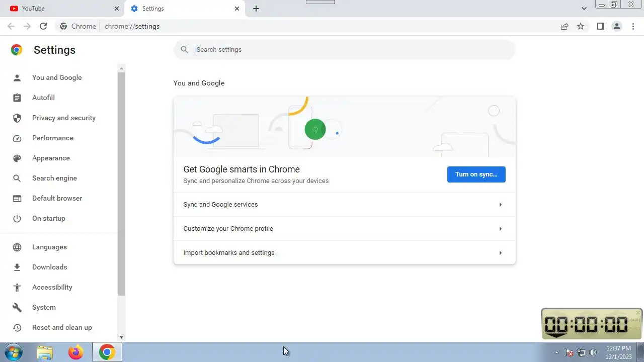
Task: Reload the page with the refresh icon
Action: 43,26
